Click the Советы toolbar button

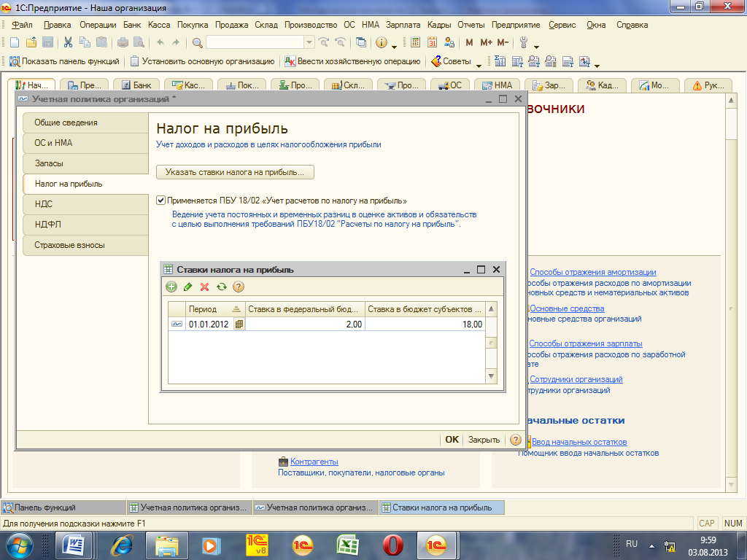[451, 61]
